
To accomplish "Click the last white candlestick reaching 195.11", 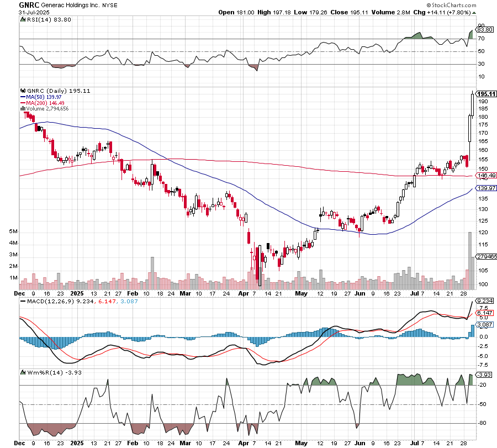I will point(473,106).
